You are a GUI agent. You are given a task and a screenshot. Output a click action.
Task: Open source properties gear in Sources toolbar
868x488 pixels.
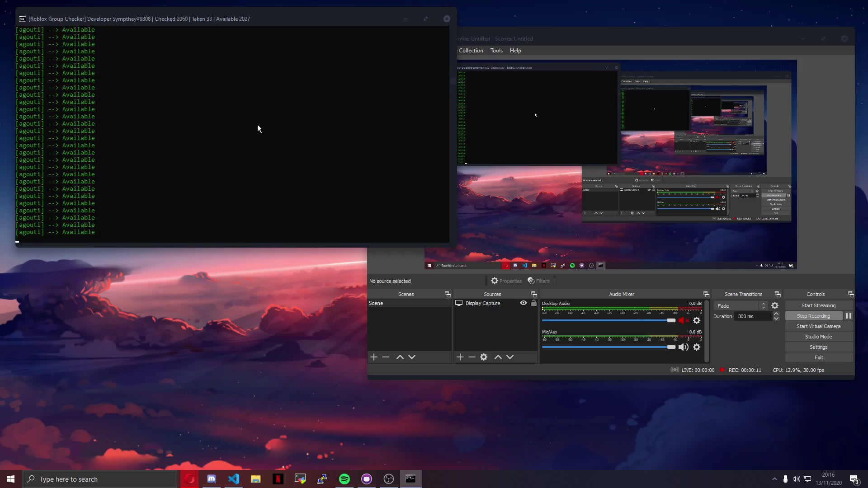[484, 357]
